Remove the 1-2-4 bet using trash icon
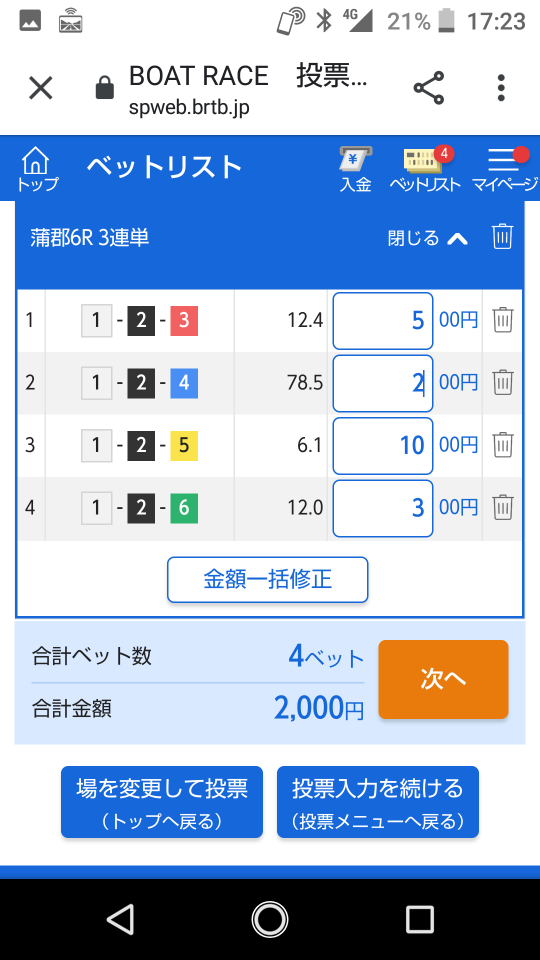540x960 pixels. pyautogui.click(x=503, y=383)
